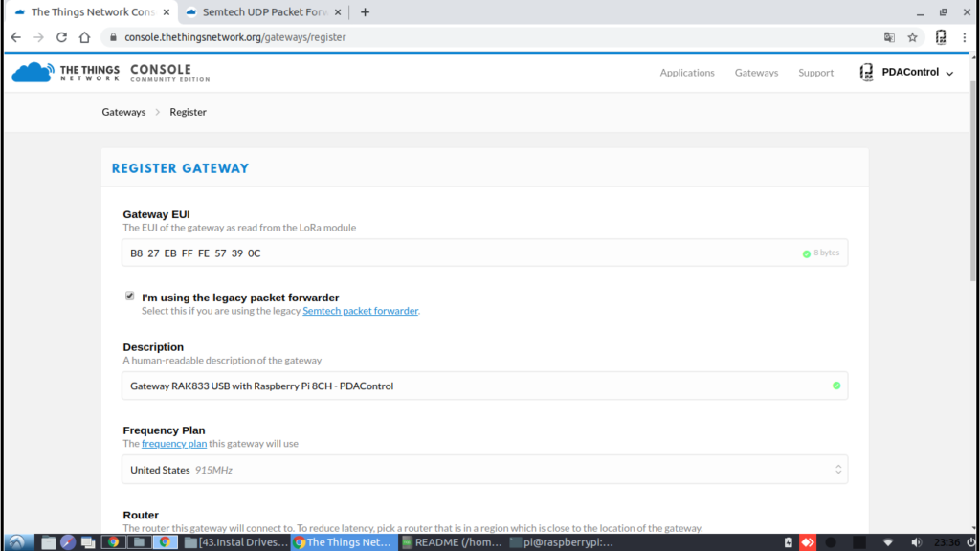Click the Gateways breadcrumb link

click(123, 112)
